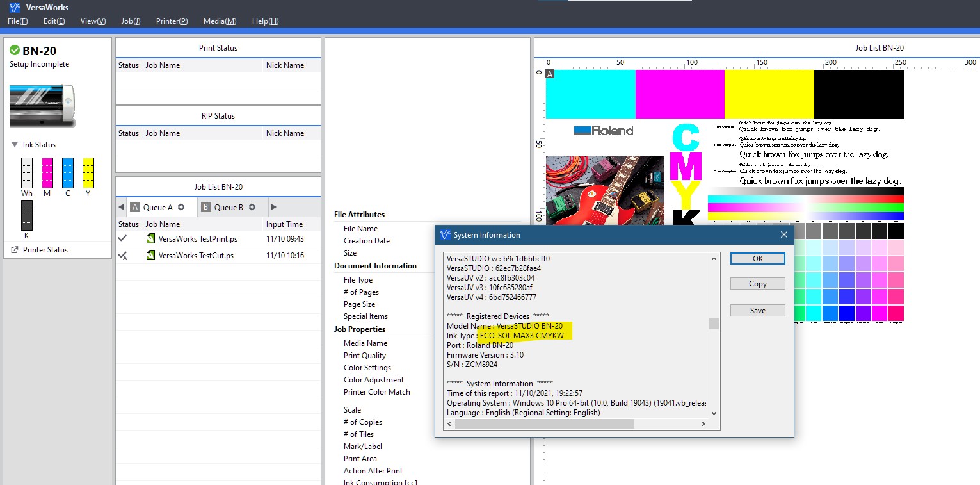Click the Printer Color Match property row
Viewport: 980px width, 485px height.
pyautogui.click(x=377, y=392)
